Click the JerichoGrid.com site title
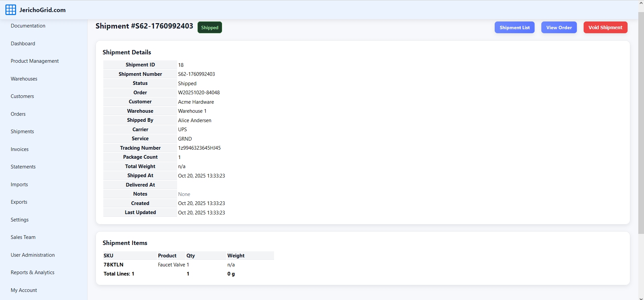Screen dimensions: 644x300 [43, 10]
